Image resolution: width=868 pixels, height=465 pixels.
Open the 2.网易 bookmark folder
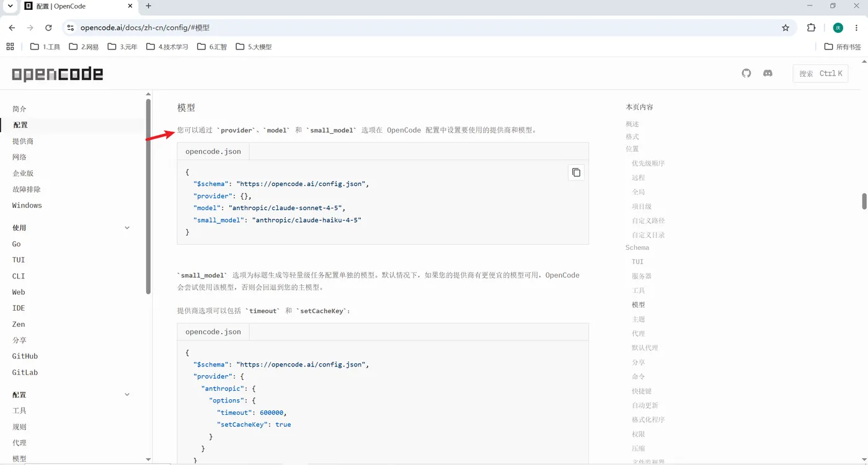[x=84, y=46]
